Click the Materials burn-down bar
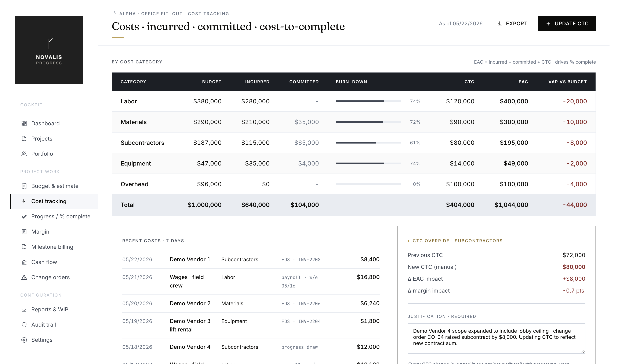Image resolution: width=640 pixels, height=364 pixels. click(x=368, y=122)
